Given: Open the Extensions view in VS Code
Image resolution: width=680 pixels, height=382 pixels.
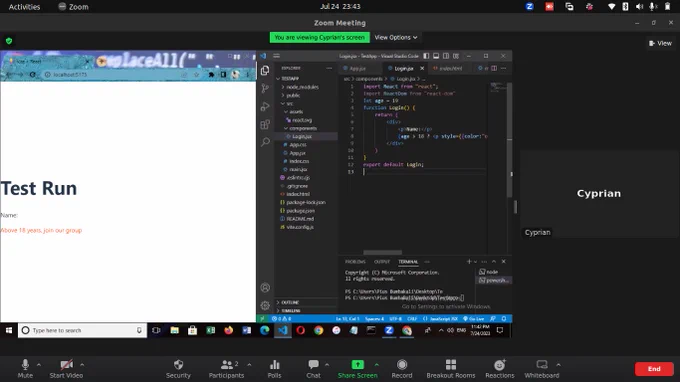Looking at the screenshot, I should click(265, 124).
